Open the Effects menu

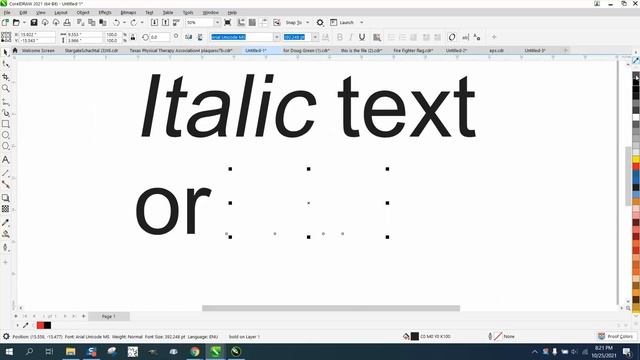coord(105,13)
